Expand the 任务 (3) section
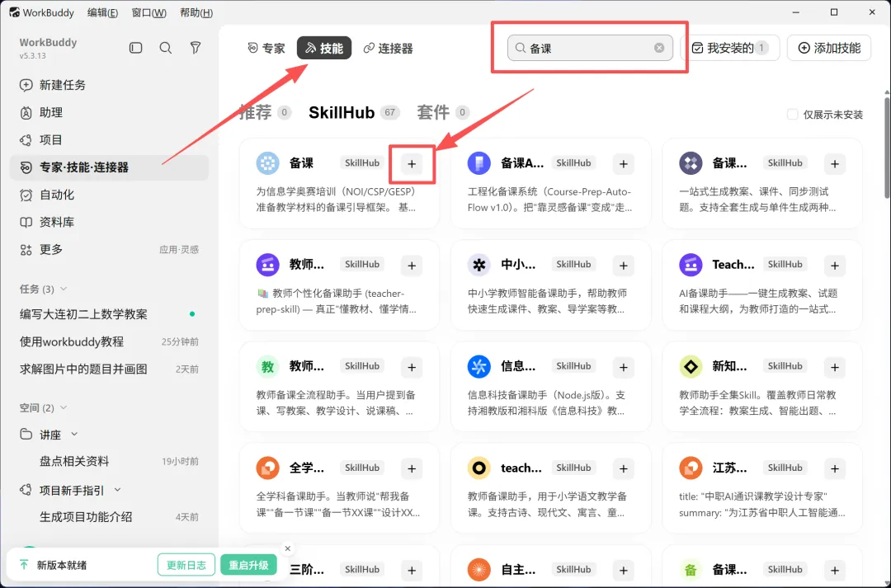 [x=64, y=289]
